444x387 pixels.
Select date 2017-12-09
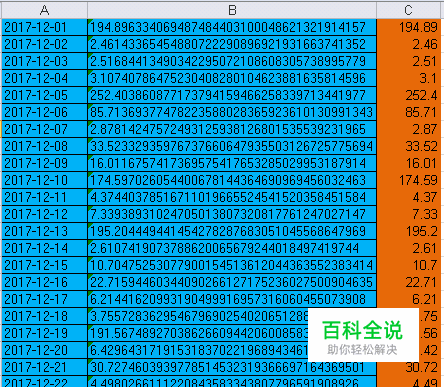click(44, 163)
